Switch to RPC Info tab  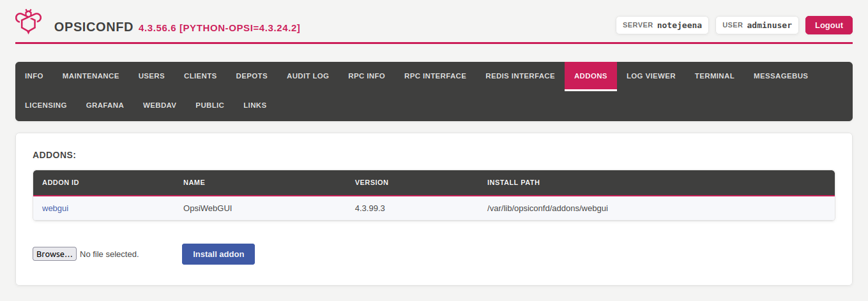click(x=367, y=76)
